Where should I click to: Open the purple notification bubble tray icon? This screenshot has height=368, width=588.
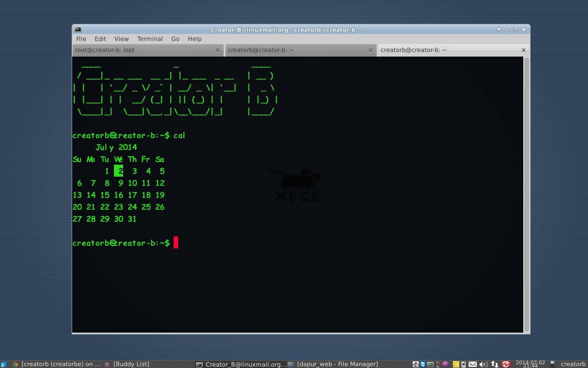pyautogui.click(x=445, y=364)
